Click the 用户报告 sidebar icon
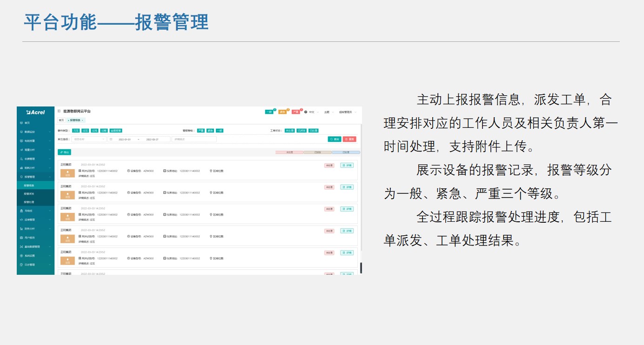Image resolution: width=644 pixels, height=345 pixels. (21, 238)
